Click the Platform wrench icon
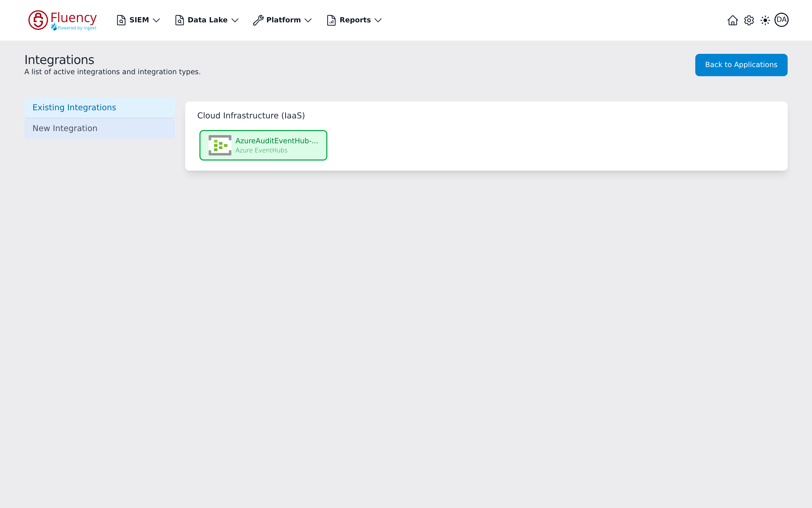 [258, 20]
